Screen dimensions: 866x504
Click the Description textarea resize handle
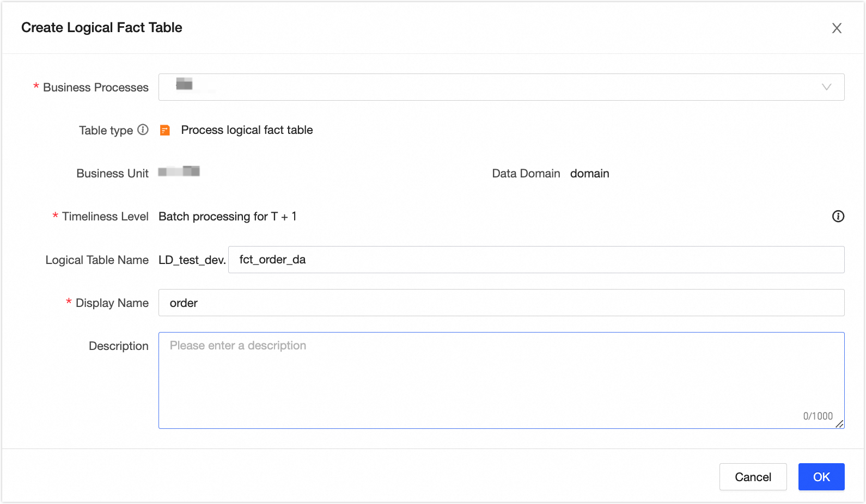click(840, 424)
